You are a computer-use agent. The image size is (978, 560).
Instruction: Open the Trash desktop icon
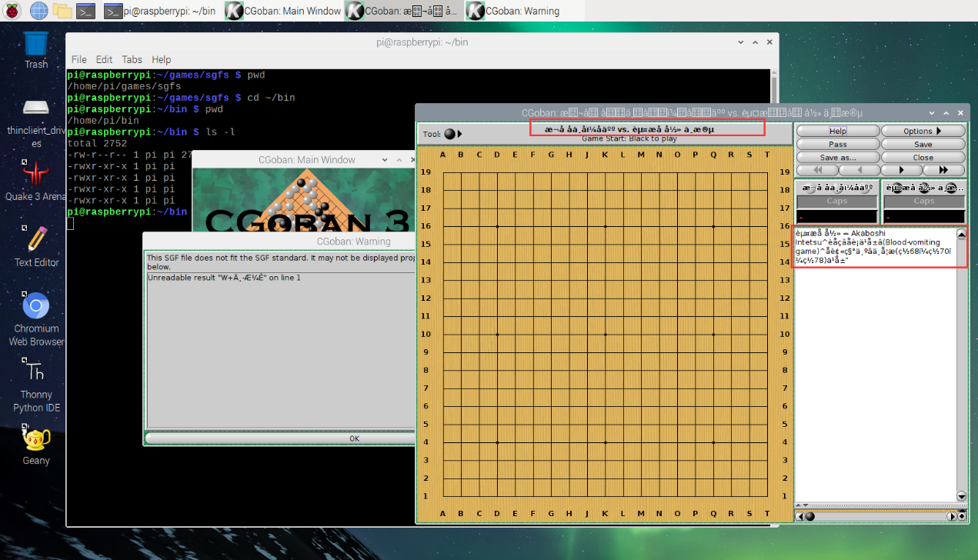[x=36, y=49]
